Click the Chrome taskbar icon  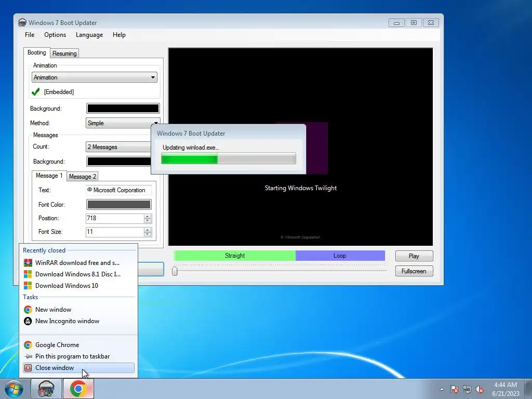coord(78,389)
